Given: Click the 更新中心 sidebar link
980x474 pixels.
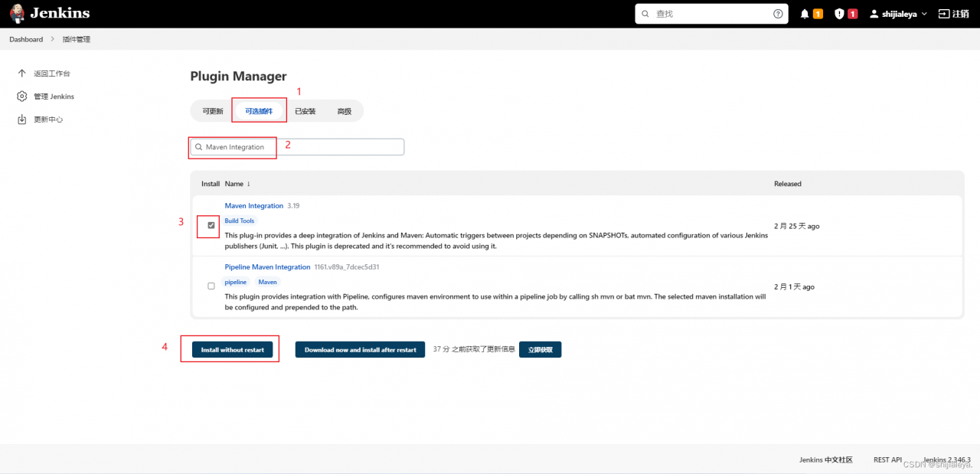Looking at the screenshot, I should [x=48, y=119].
